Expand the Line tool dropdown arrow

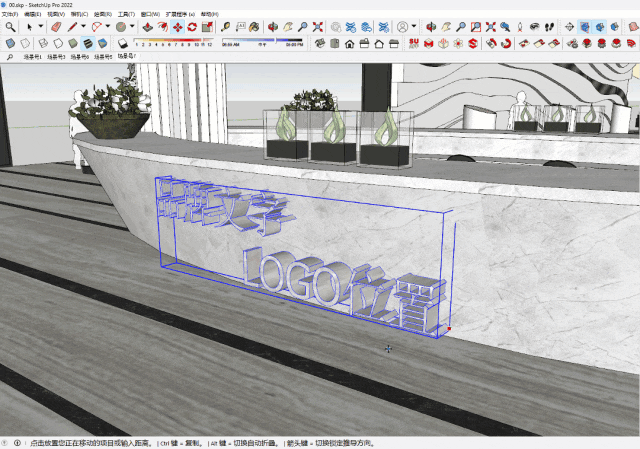click(x=83, y=27)
